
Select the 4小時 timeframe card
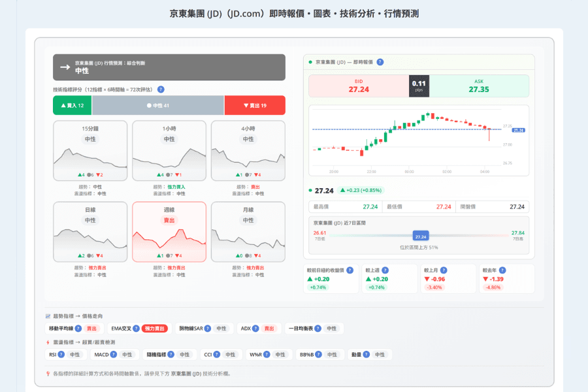[248, 150]
